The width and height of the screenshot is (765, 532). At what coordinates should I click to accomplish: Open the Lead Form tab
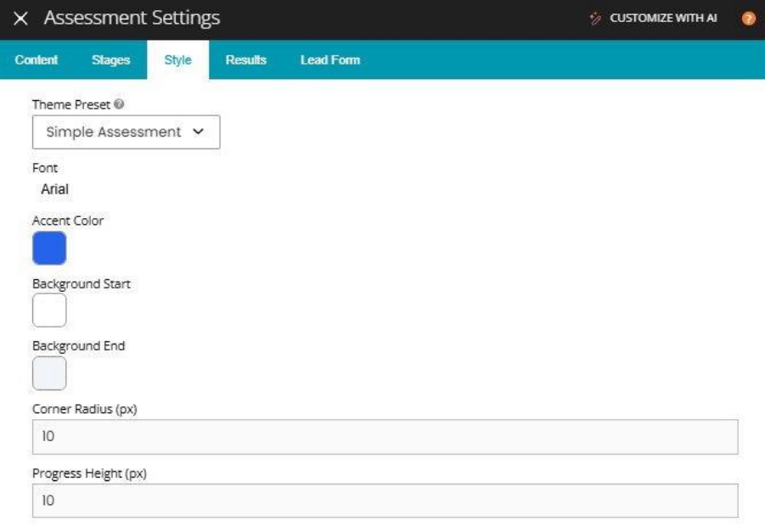(329, 60)
